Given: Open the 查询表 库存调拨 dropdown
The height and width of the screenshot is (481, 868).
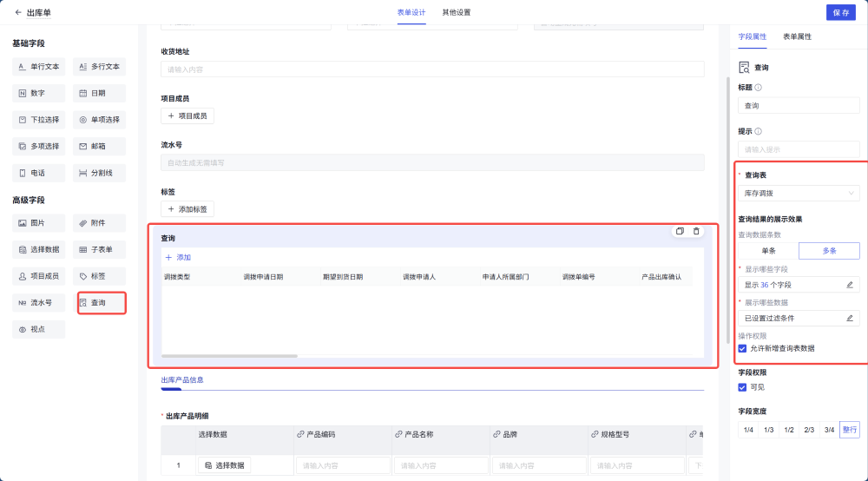Looking at the screenshot, I should 799,193.
